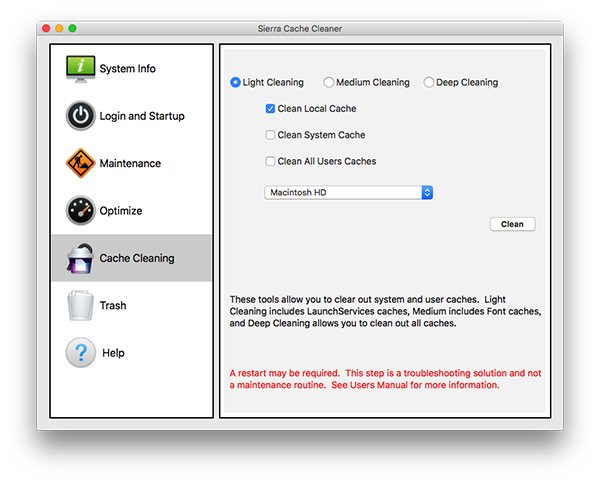The width and height of the screenshot is (600, 483).
Task: Open the Macintosh HD volume dropdown
Action: [x=348, y=193]
